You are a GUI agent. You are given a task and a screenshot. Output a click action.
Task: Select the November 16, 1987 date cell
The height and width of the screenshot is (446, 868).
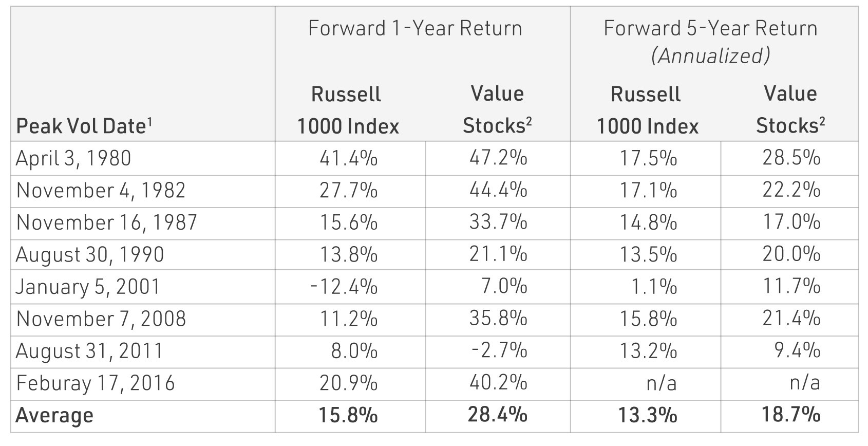pyautogui.click(x=107, y=222)
